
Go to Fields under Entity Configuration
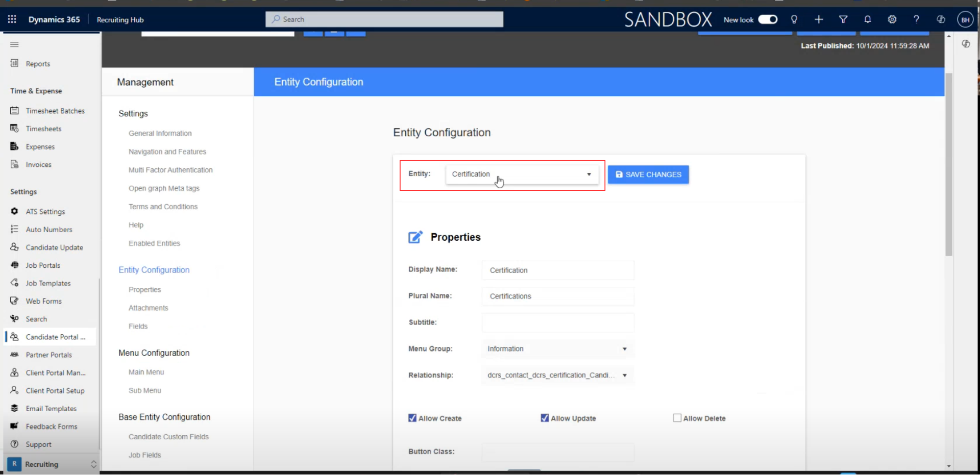click(x=138, y=327)
